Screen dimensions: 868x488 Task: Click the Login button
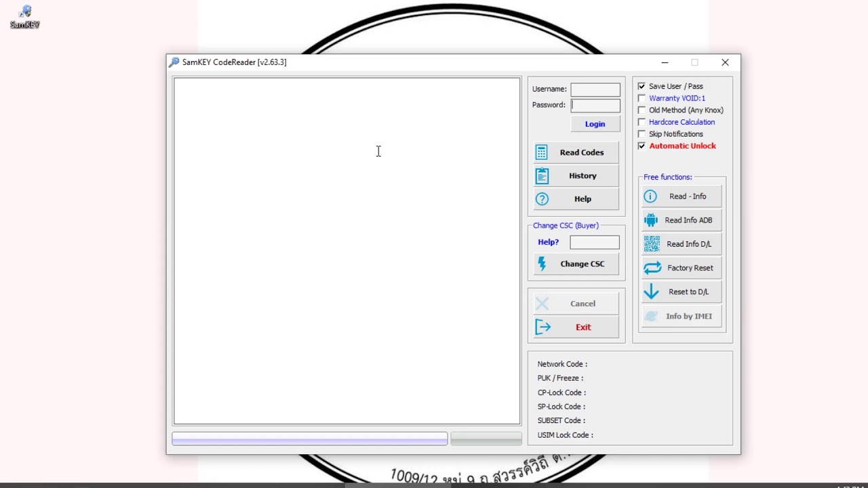[x=595, y=124]
